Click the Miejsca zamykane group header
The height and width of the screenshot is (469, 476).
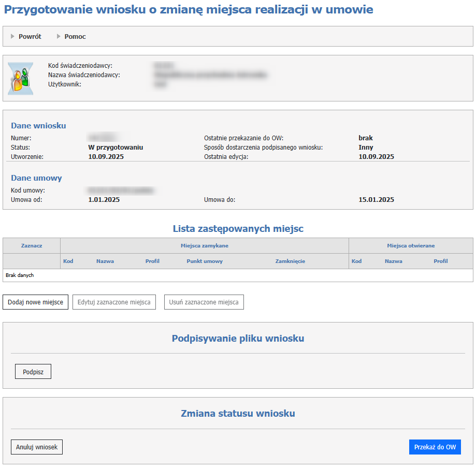click(204, 246)
